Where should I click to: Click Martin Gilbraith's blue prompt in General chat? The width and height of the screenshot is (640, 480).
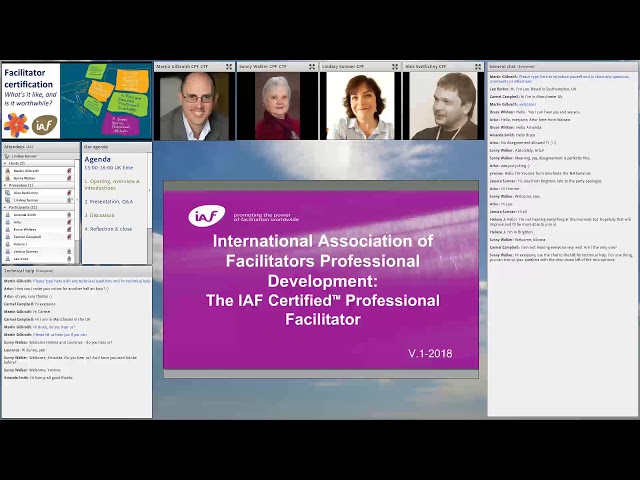click(x=560, y=79)
